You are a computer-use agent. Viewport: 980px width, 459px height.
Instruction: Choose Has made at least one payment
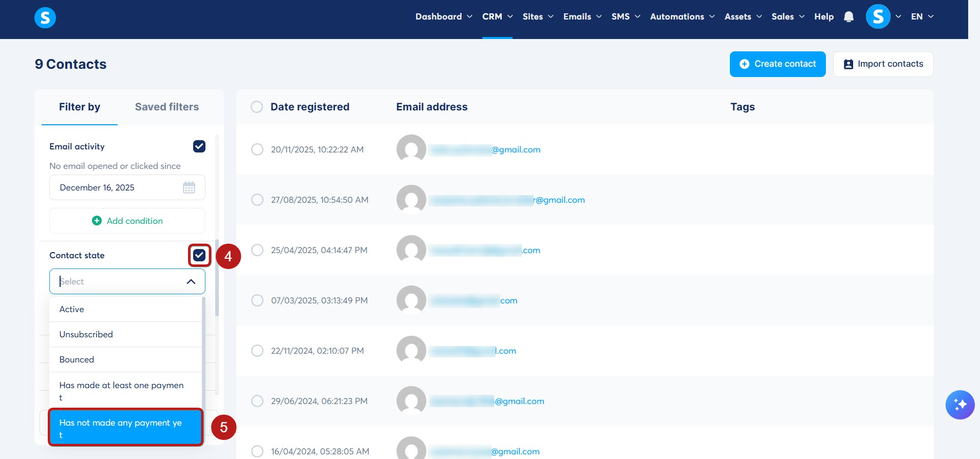pyautogui.click(x=125, y=391)
